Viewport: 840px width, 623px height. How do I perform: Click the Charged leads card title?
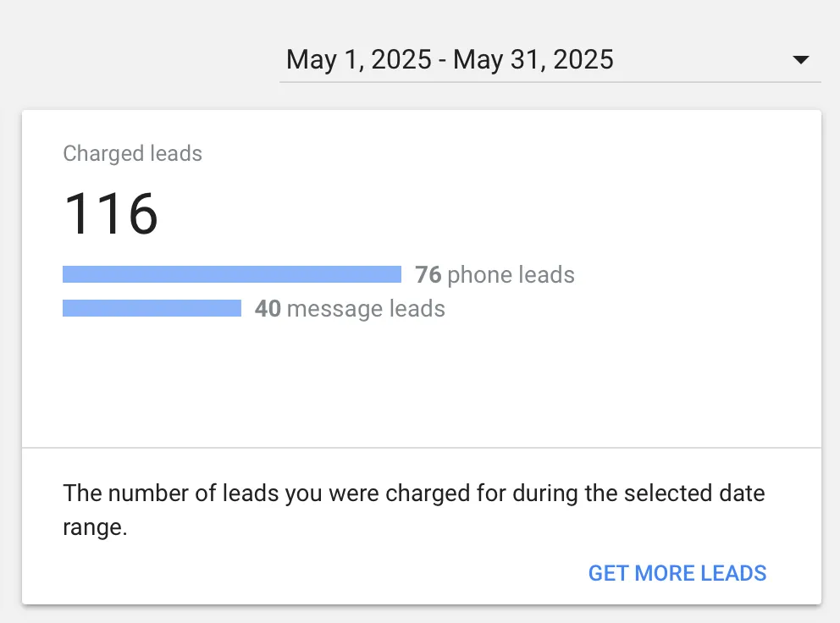point(132,153)
